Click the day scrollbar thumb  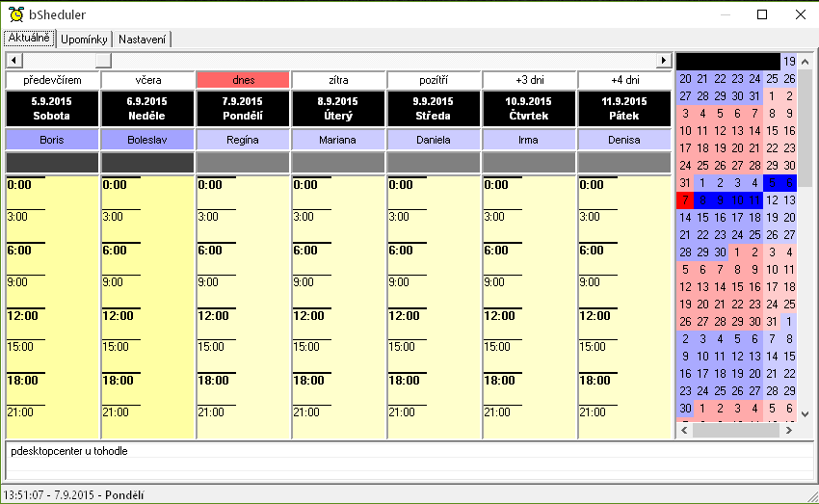coord(103,61)
